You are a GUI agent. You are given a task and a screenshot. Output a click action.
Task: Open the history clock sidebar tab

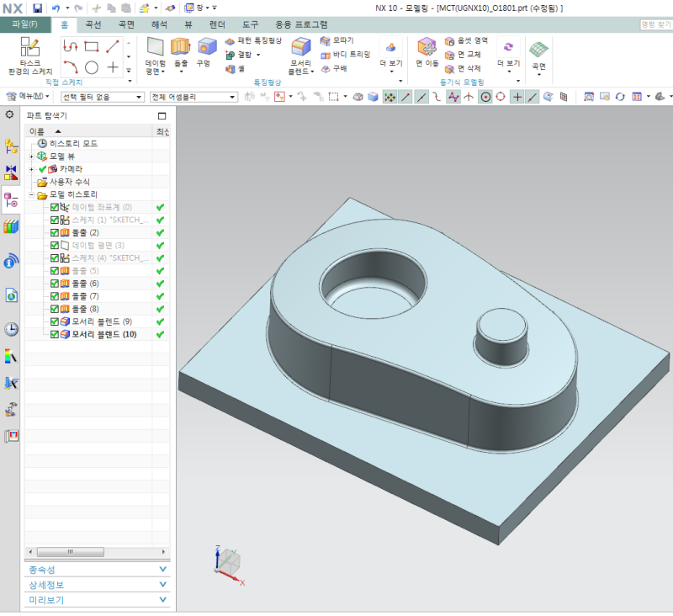[12, 329]
